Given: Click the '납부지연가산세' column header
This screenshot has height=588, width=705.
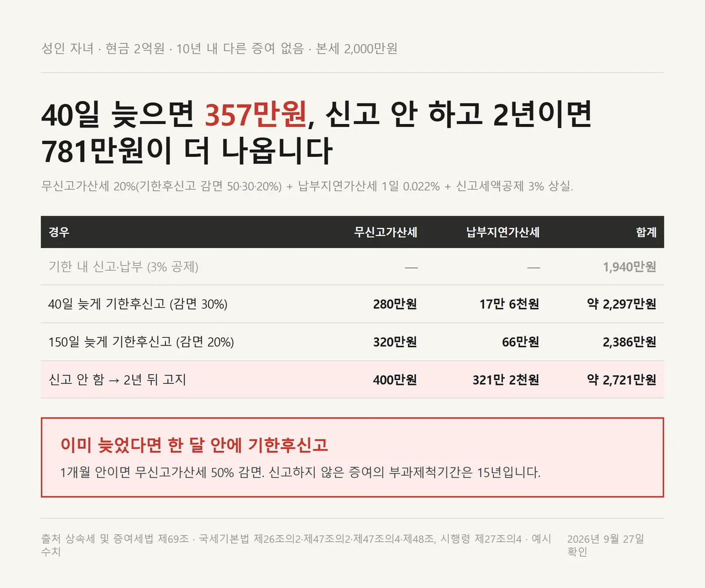Looking at the screenshot, I should (502, 232).
